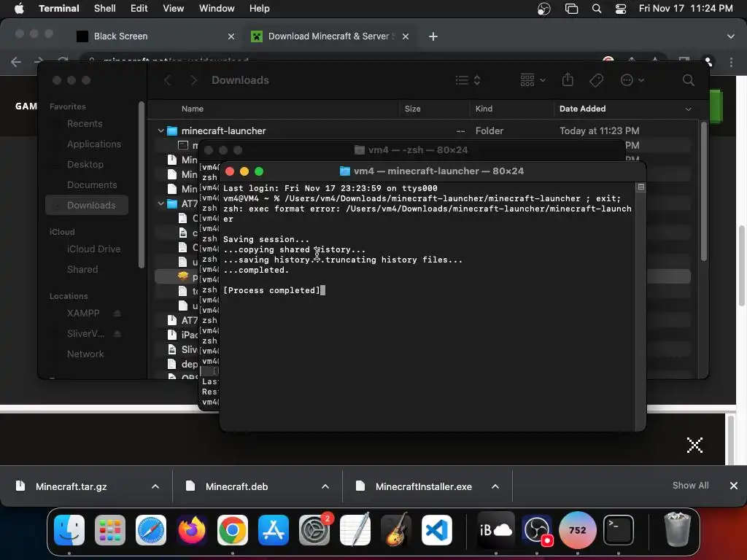Open Chrome menu three dots
Screen dimensions: 747x560
pos(731,63)
